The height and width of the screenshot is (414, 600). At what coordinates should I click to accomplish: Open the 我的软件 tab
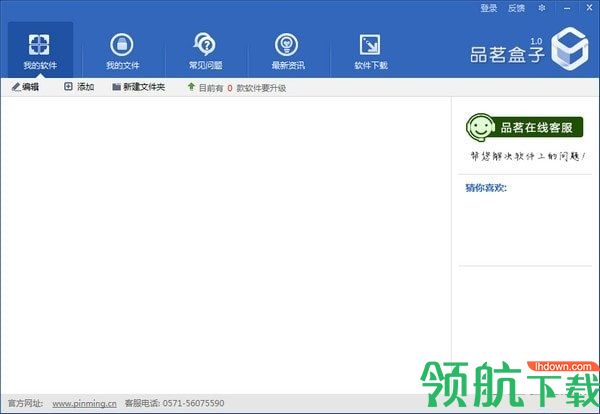pyautogui.click(x=40, y=51)
